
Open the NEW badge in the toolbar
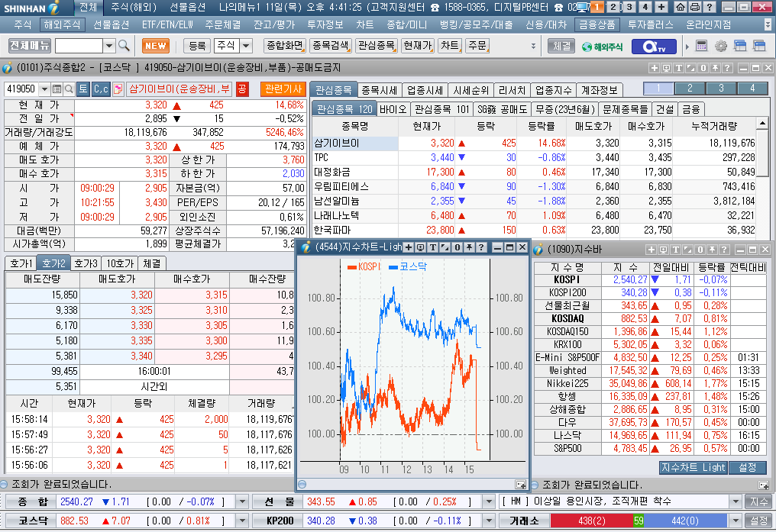click(x=155, y=46)
